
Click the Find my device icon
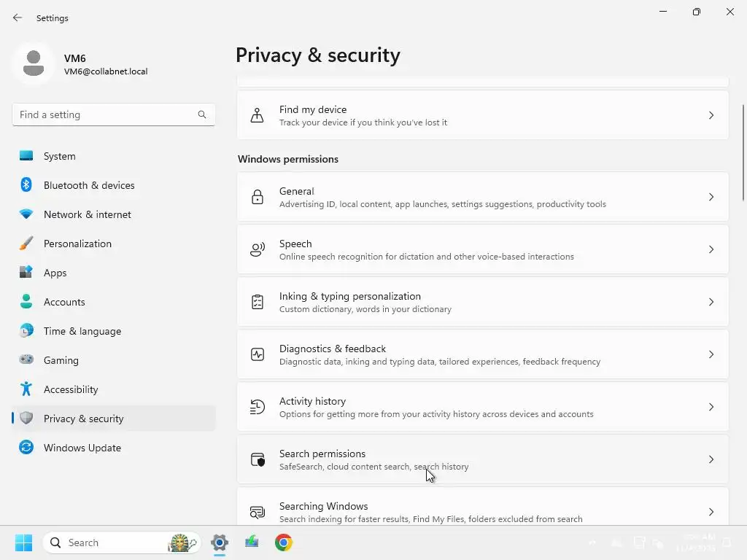pyautogui.click(x=257, y=115)
